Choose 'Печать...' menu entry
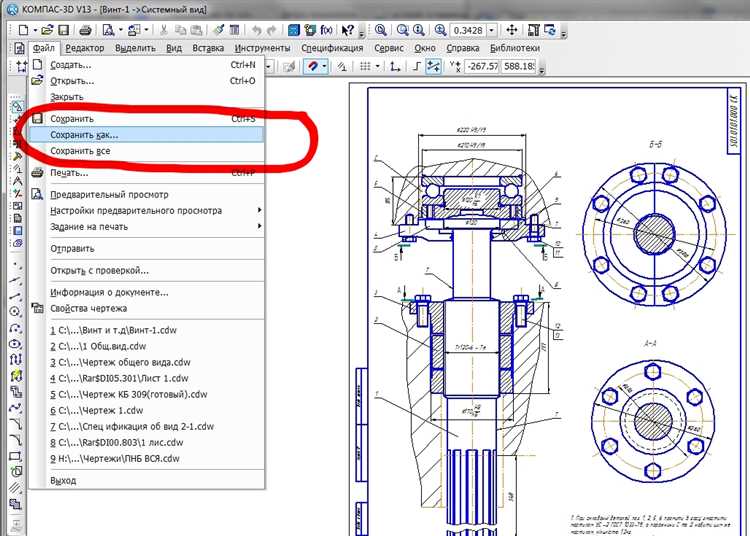The height and width of the screenshot is (536, 750). (146, 173)
